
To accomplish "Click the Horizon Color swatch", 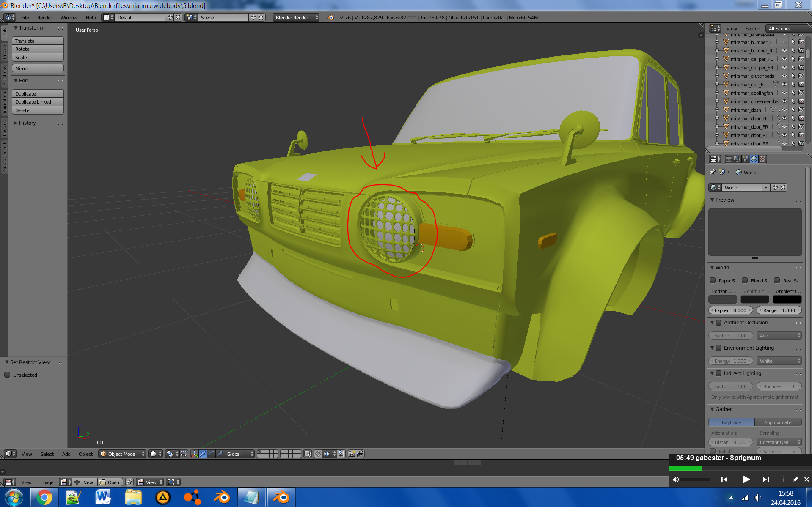I will pos(723,299).
